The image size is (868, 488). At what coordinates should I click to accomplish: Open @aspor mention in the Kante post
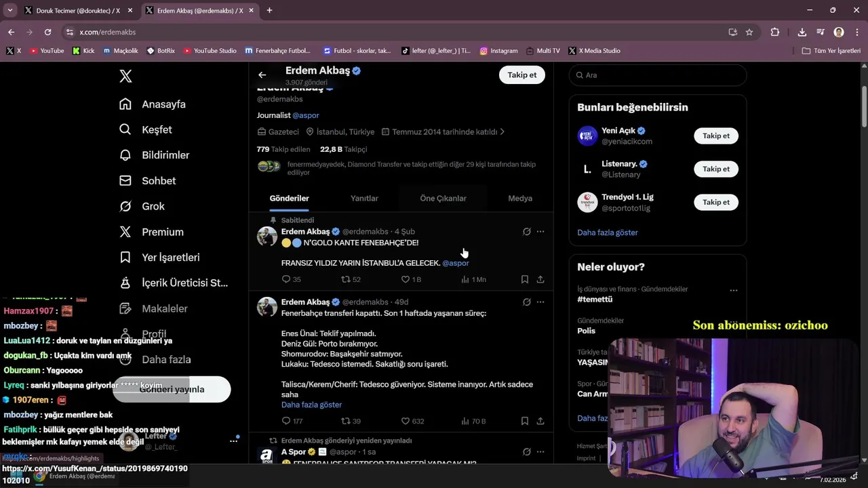[x=456, y=263]
